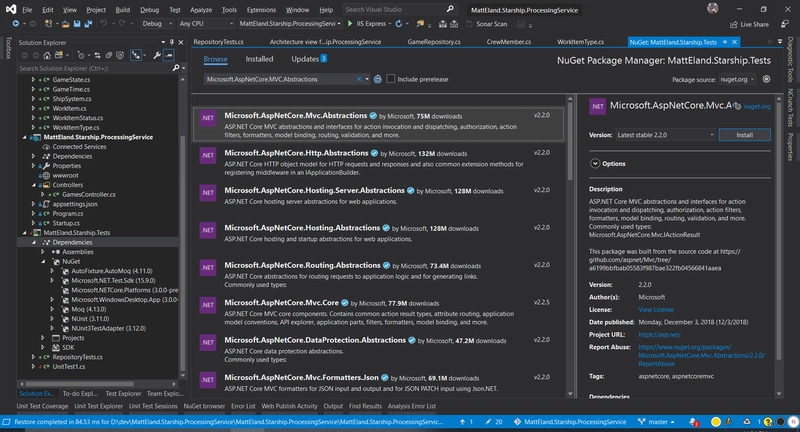Click the notifications bell in the status bar
The height and width of the screenshot is (432, 800).
(693, 422)
